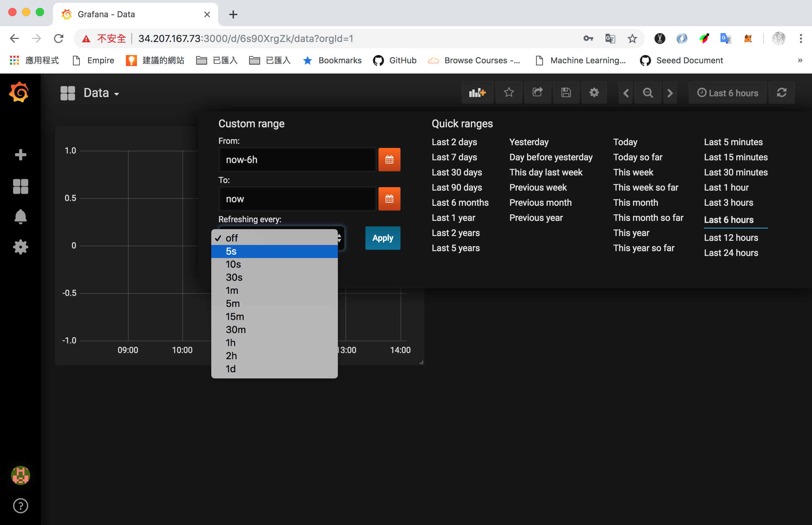812x525 pixels.
Task: Open the Bookmarks star folder
Action: click(332, 61)
